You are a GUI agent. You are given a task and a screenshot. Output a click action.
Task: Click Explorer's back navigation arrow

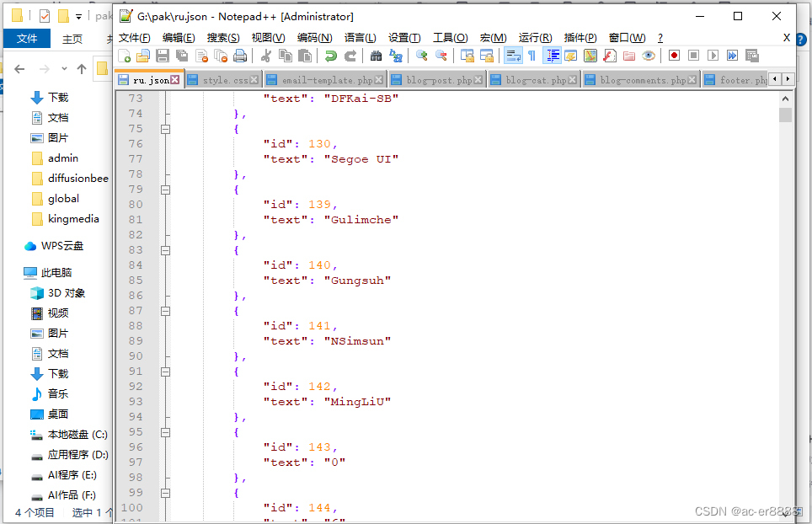point(19,69)
